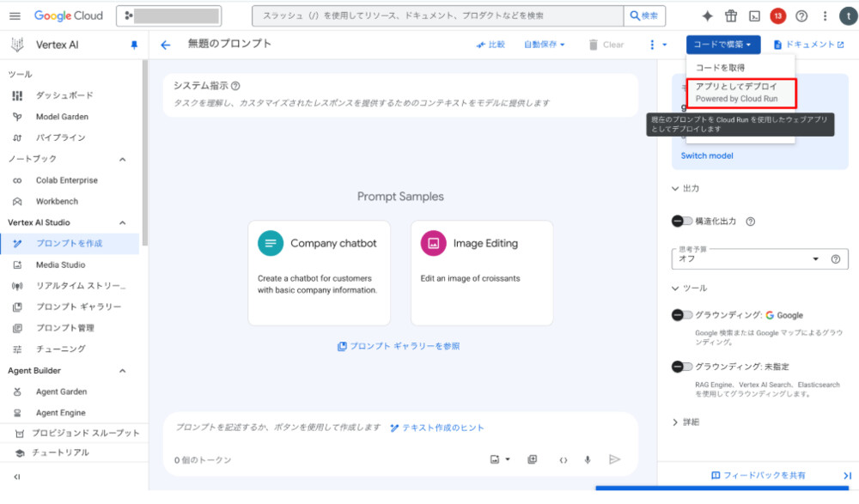The width and height of the screenshot is (859, 504).
Task: Select the image attachment icon
Action: [x=494, y=459]
